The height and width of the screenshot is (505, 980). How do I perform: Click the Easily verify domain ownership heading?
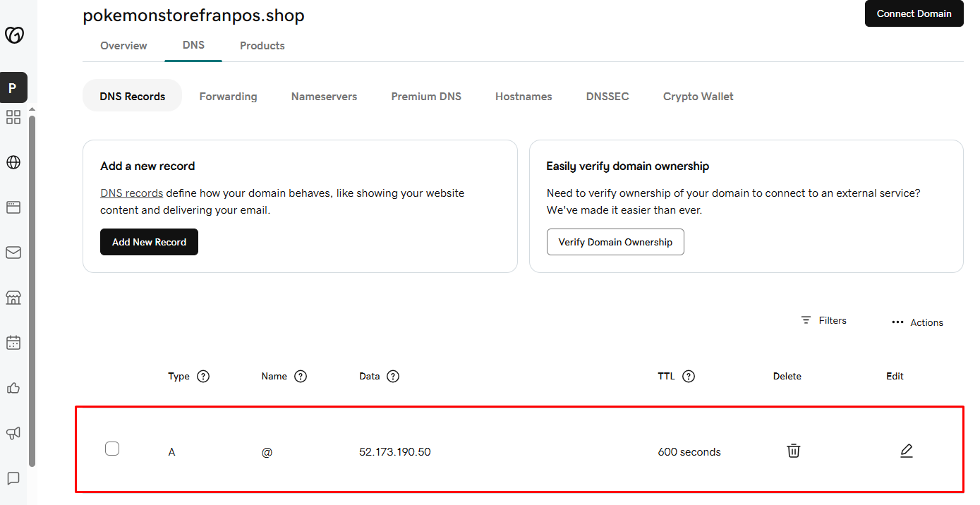628,166
